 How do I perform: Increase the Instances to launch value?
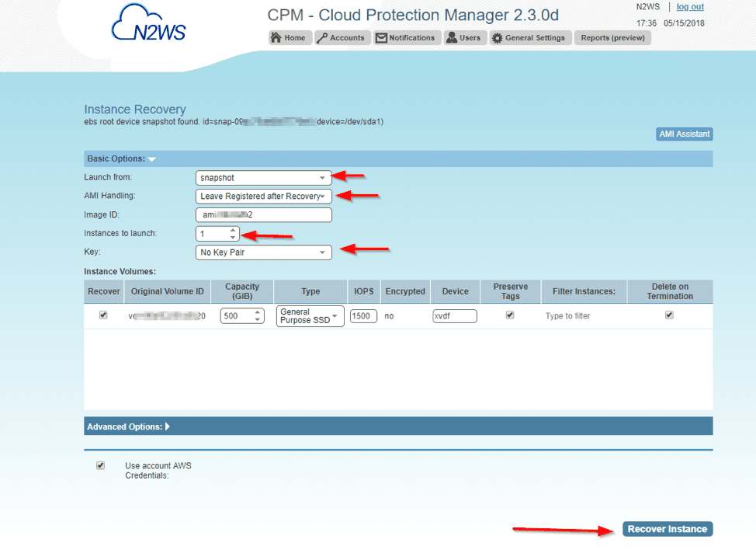pyautogui.click(x=233, y=231)
